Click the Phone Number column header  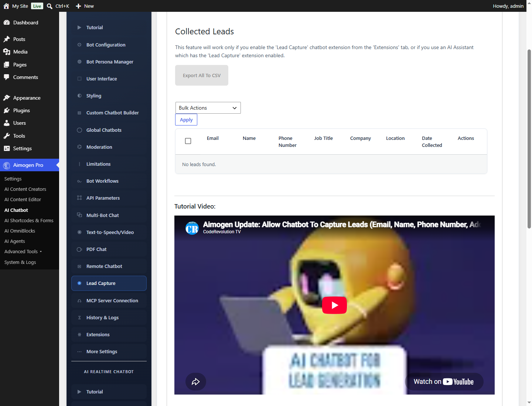coord(287,142)
